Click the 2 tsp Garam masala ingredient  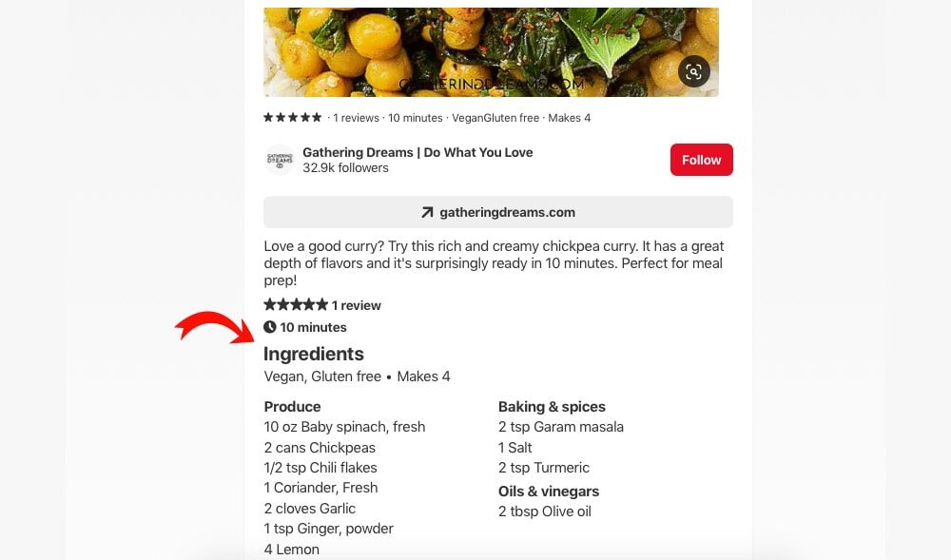[561, 427]
